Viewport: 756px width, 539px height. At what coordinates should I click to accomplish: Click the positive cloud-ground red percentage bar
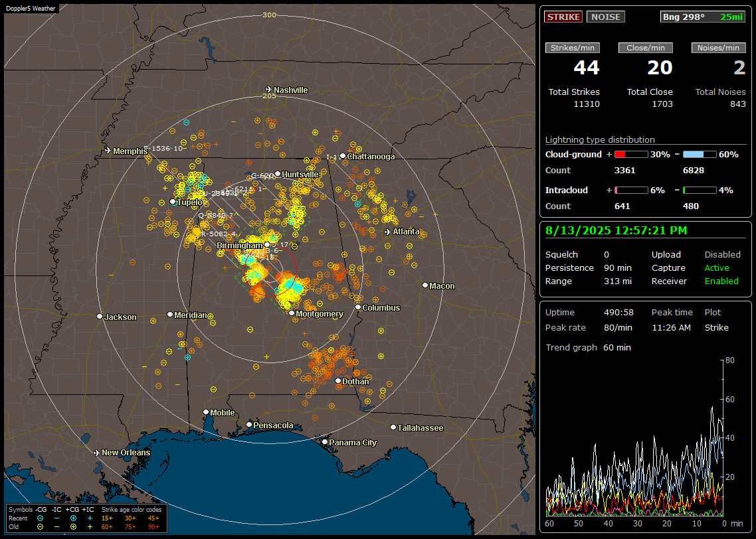pos(631,155)
